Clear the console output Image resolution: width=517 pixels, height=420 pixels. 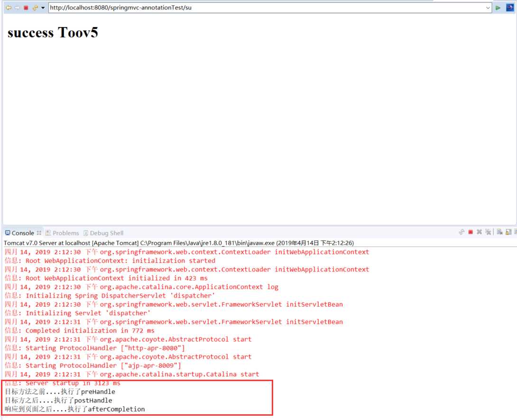(499, 232)
